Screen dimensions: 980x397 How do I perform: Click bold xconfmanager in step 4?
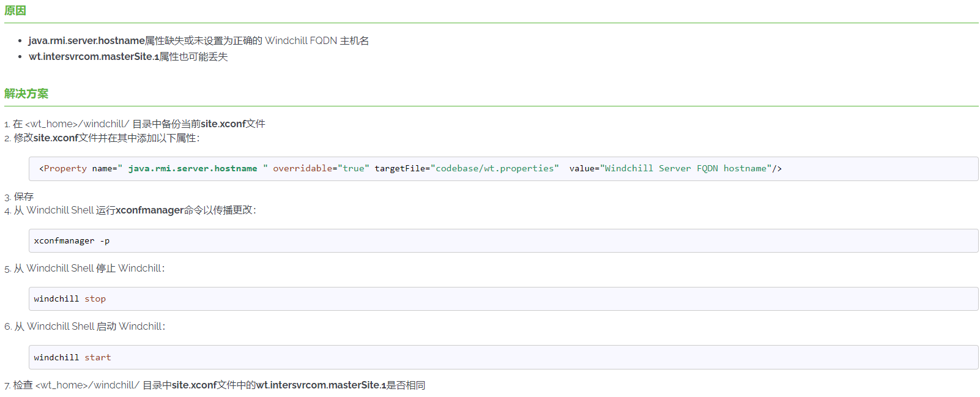coord(150,210)
